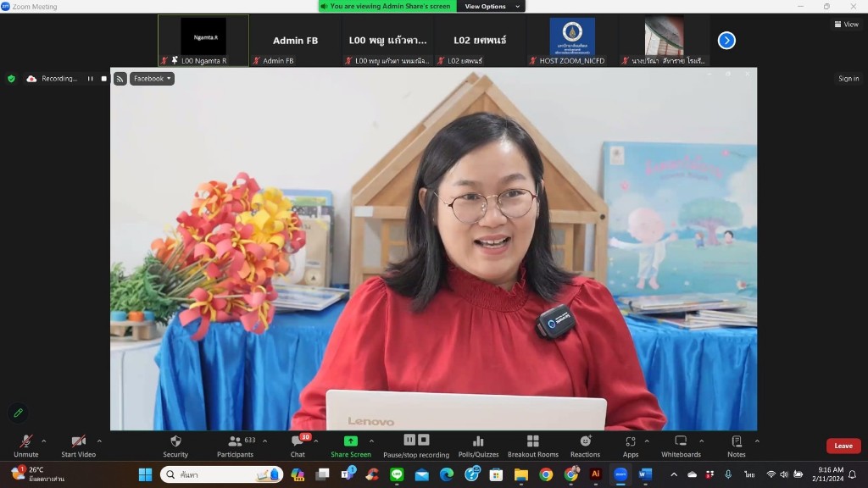Open Wi-Fi network settings in tray
This screenshot has width=868, height=488.
pyautogui.click(x=771, y=474)
